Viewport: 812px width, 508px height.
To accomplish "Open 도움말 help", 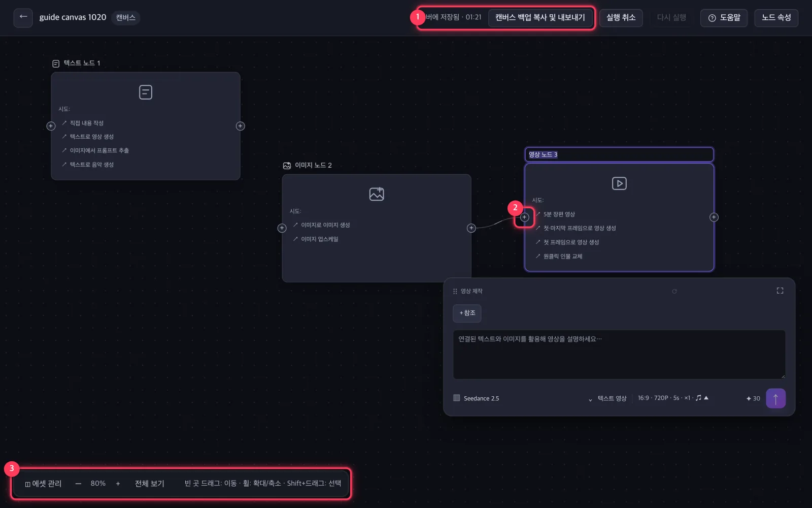I will click(x=724, y=18).
